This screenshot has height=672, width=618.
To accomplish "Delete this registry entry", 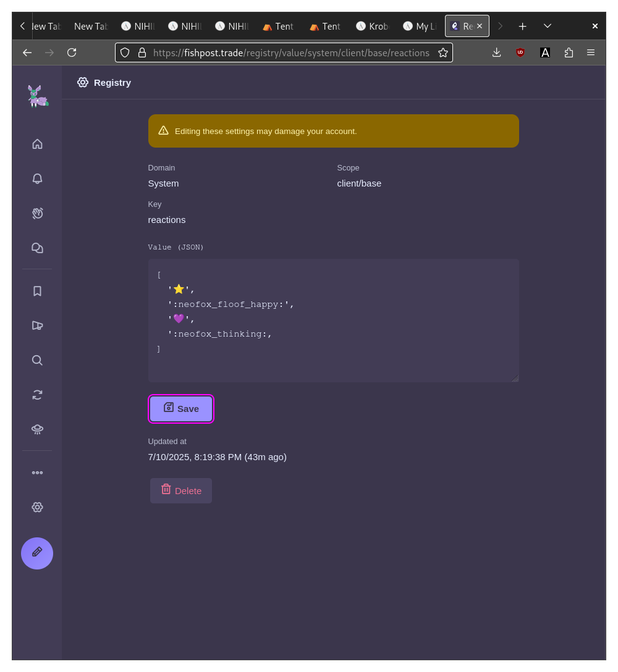I will click(x=181, y=490).
